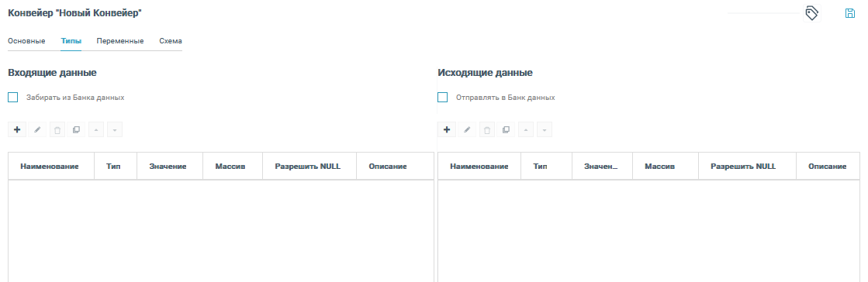Move row down arrow in Входящие данные
Image resolution: width=868 pixels, height=282 pixels.
coord(115,130)
